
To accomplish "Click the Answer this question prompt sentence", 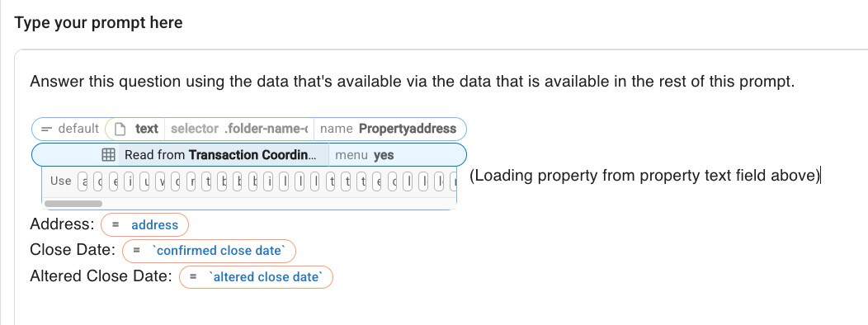I will tap(413, 82).
